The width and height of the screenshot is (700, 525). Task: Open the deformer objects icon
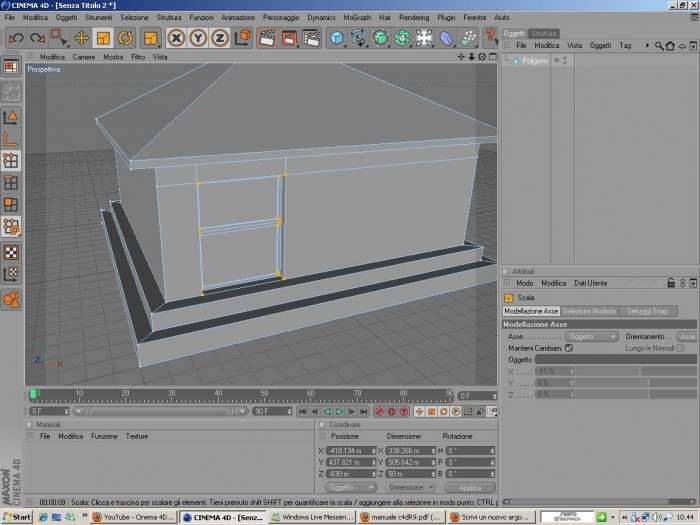click(446, 38)
